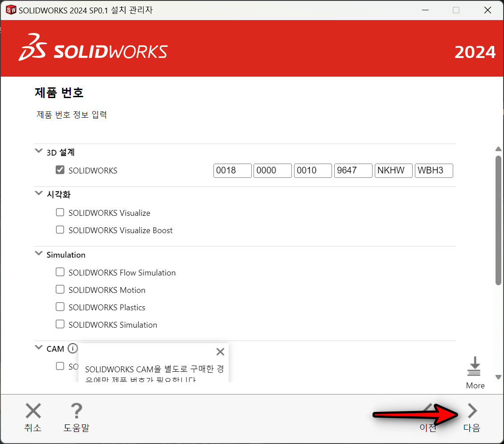Click the '제품 번호 정보 입력' text

72,115
